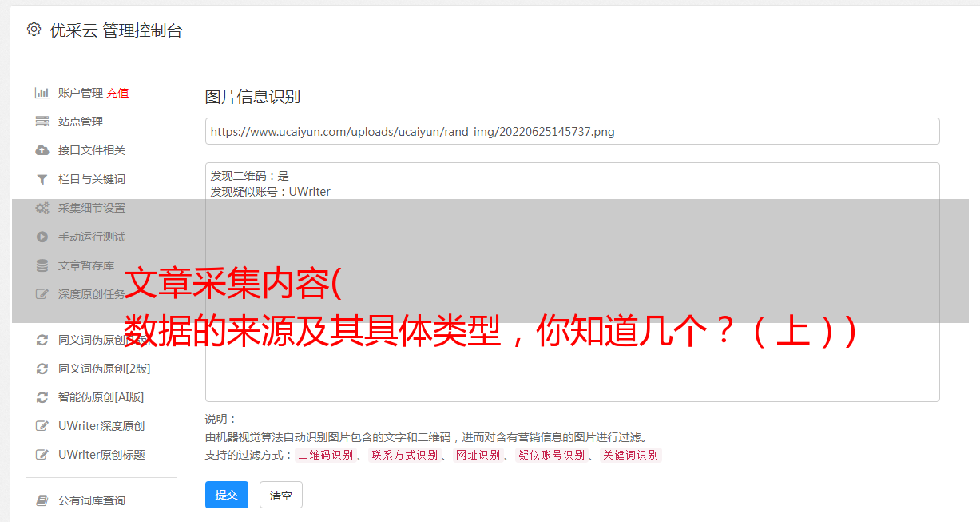The height and width of the screenshot is (522, 980).
Task: Click the server icon for 站点管理
Action: tap(42, 122)
